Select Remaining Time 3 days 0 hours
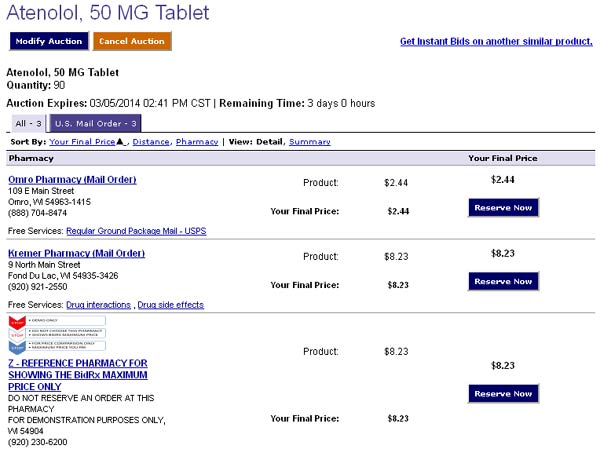The image size is (600, 471). click(297, 103)
